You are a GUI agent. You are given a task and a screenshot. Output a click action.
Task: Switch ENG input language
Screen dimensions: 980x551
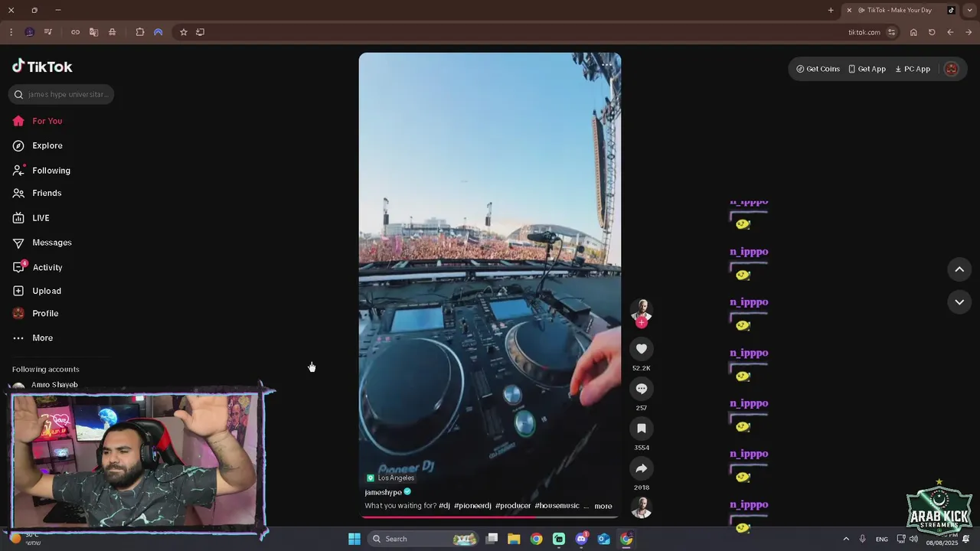(x=882, y=539)
